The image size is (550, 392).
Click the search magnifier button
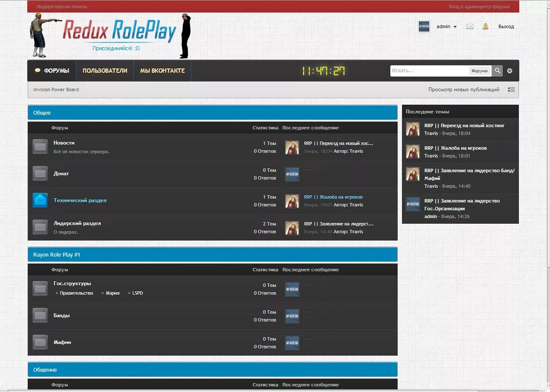pos(497,71)
